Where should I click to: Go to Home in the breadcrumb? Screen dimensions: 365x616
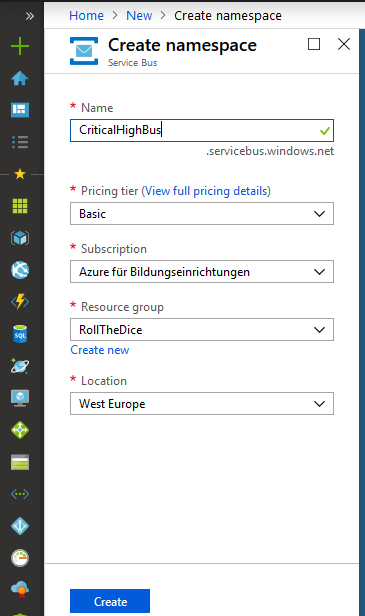(86, 16)
